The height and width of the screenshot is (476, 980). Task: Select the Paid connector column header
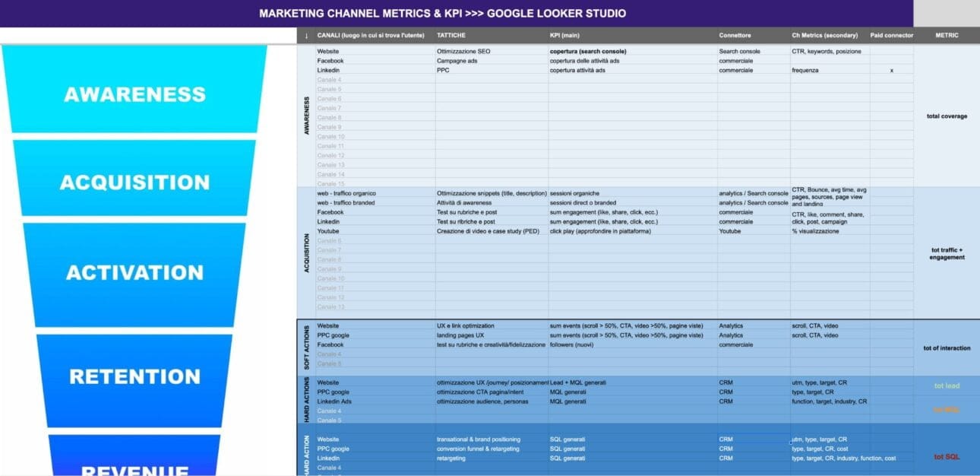click(892, 36)
